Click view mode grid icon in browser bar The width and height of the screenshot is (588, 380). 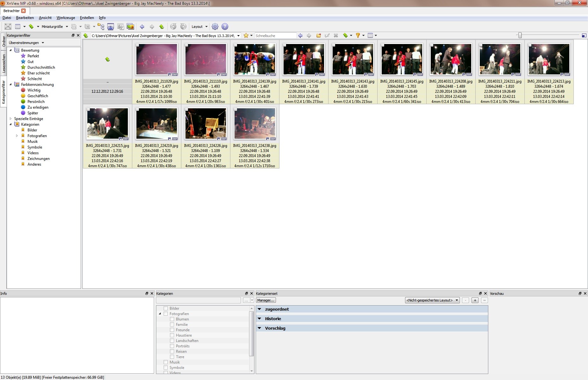(370, 35)
